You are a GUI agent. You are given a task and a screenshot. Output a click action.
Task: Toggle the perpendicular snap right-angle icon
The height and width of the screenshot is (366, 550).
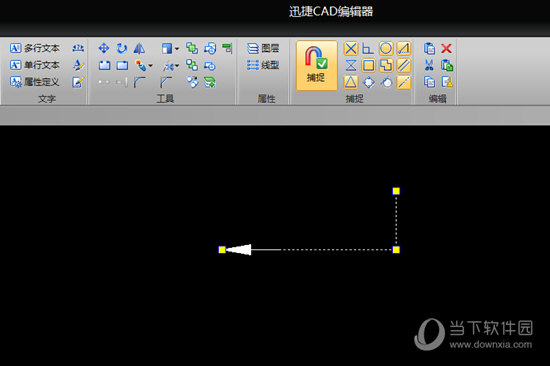368,48
